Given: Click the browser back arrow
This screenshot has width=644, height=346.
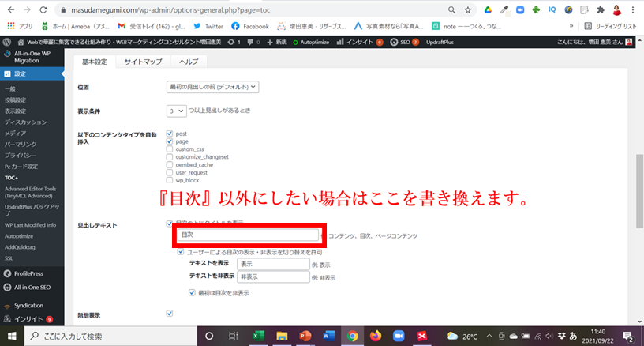Looking at the screenshot, I should [x=11, y=9].
